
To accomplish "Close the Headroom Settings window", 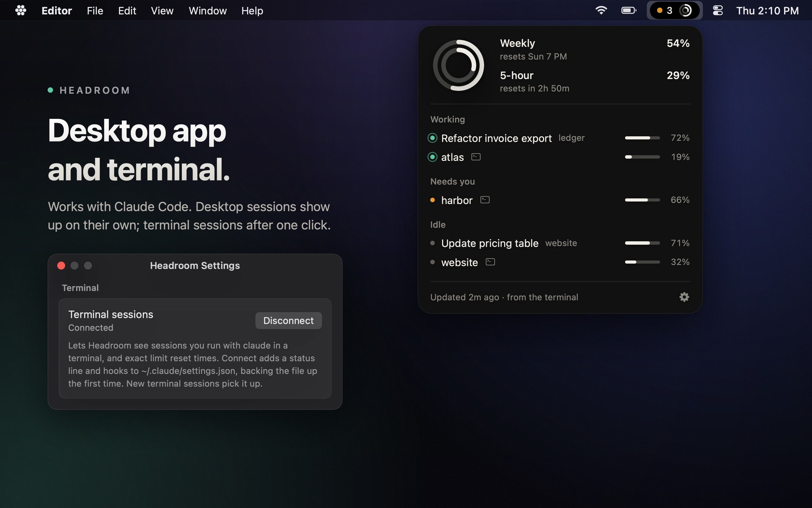I will point(61,266).
